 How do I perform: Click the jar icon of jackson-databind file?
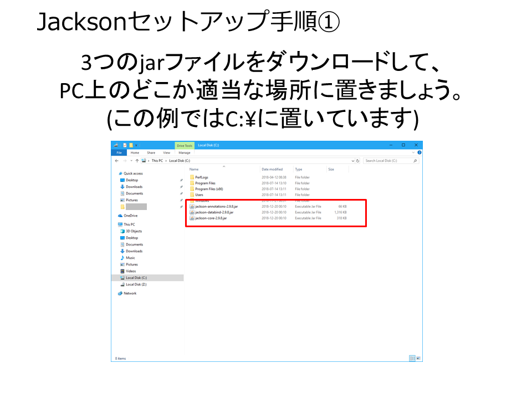192,212
